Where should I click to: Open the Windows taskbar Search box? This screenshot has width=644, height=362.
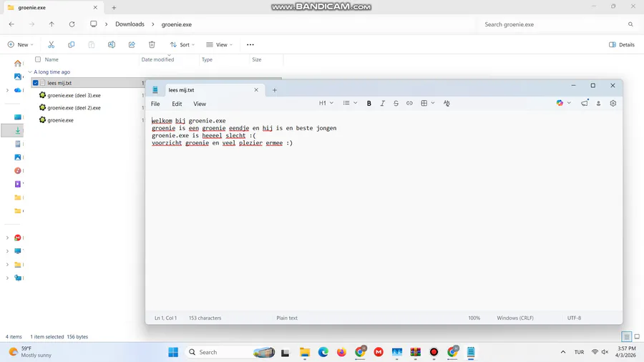[231, 352]
